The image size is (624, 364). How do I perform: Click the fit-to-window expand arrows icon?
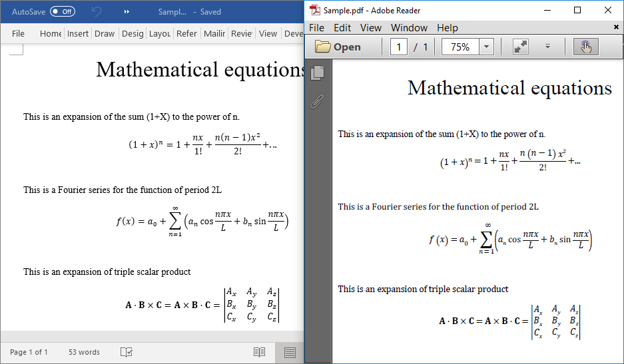520,47
